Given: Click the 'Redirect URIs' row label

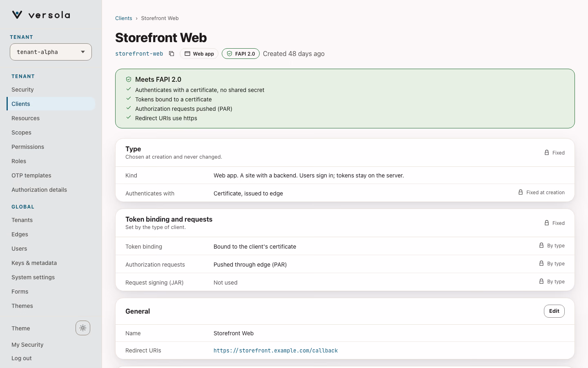Looking at the screenshot, I should tap(143, 350).
